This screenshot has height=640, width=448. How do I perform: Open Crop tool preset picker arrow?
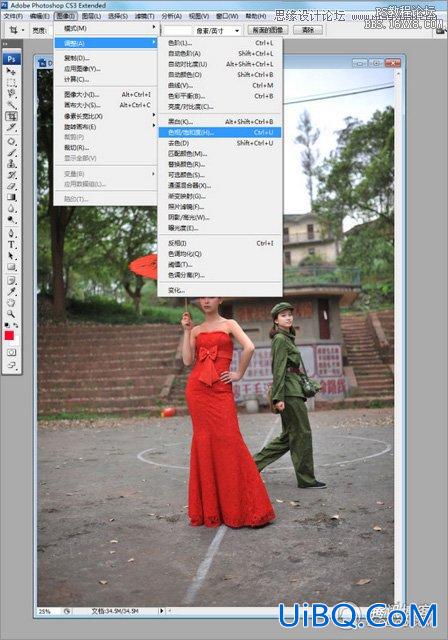pos(23,30)
